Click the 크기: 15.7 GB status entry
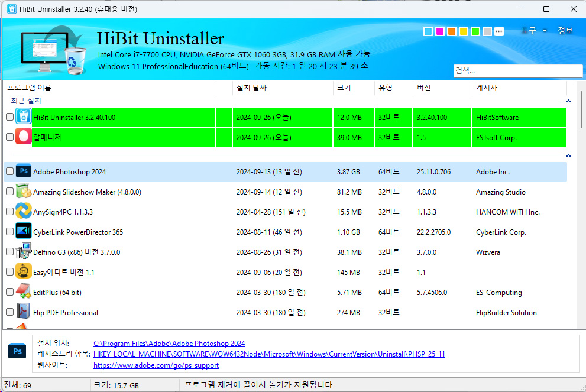586x392 pixels. click(x=116, y=385)
